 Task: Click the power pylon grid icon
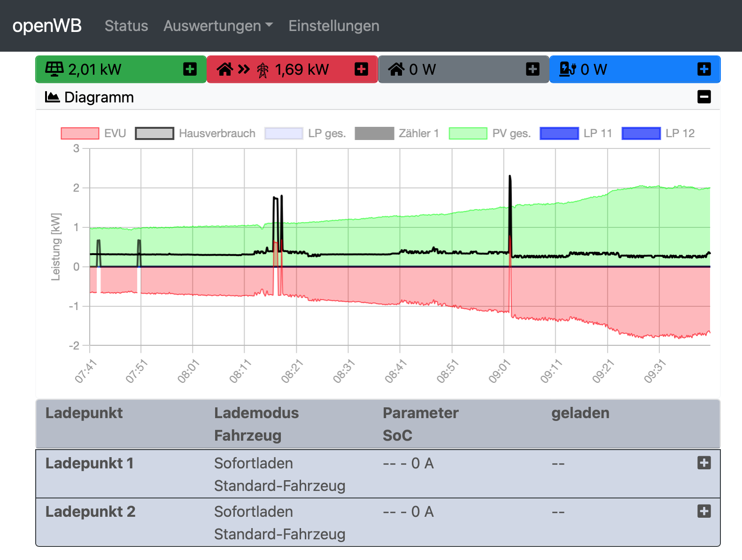(x=263, y=70)
